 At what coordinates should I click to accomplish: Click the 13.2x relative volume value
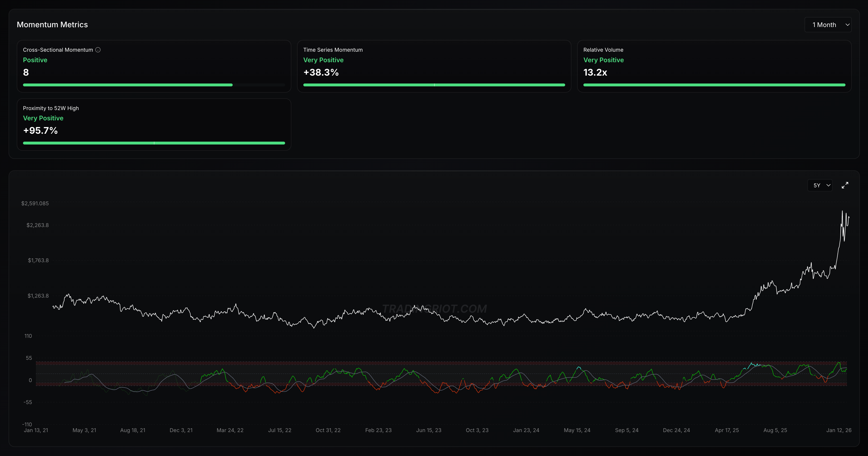coord(595,72)
